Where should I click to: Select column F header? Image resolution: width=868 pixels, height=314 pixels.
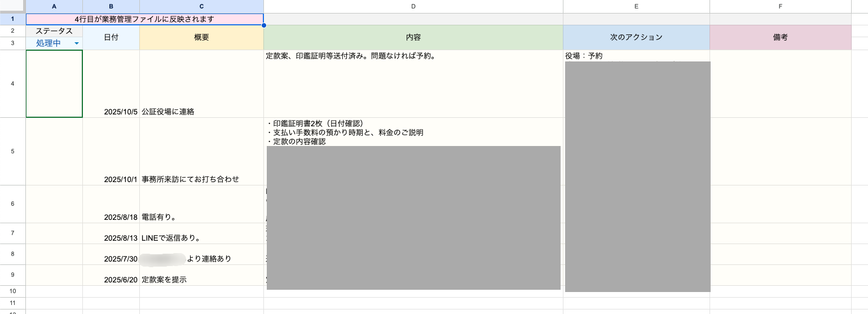click(780, 6)
